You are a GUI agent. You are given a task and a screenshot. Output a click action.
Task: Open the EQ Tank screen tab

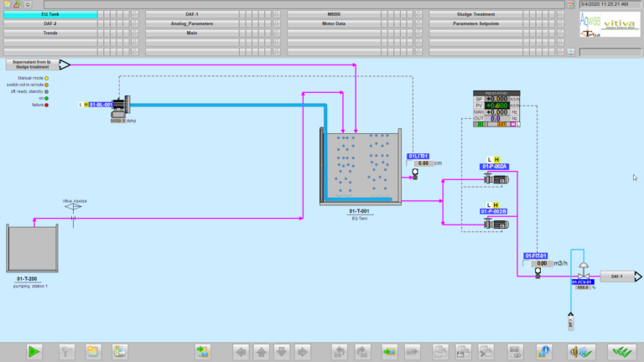click(50, 14)
